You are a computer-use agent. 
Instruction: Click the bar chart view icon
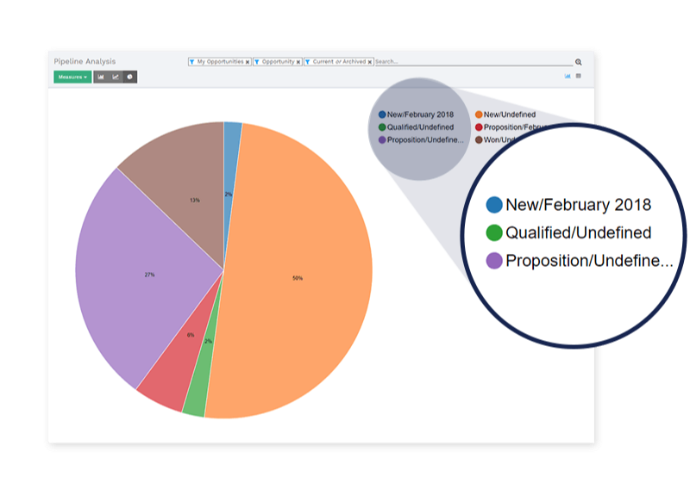point(101,77)
